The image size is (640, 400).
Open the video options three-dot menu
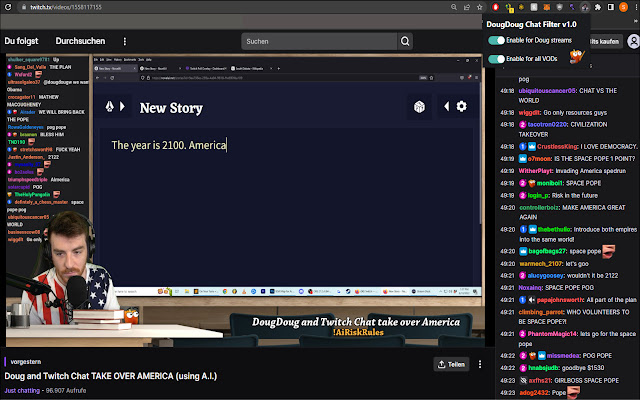[x=480, y=364]
